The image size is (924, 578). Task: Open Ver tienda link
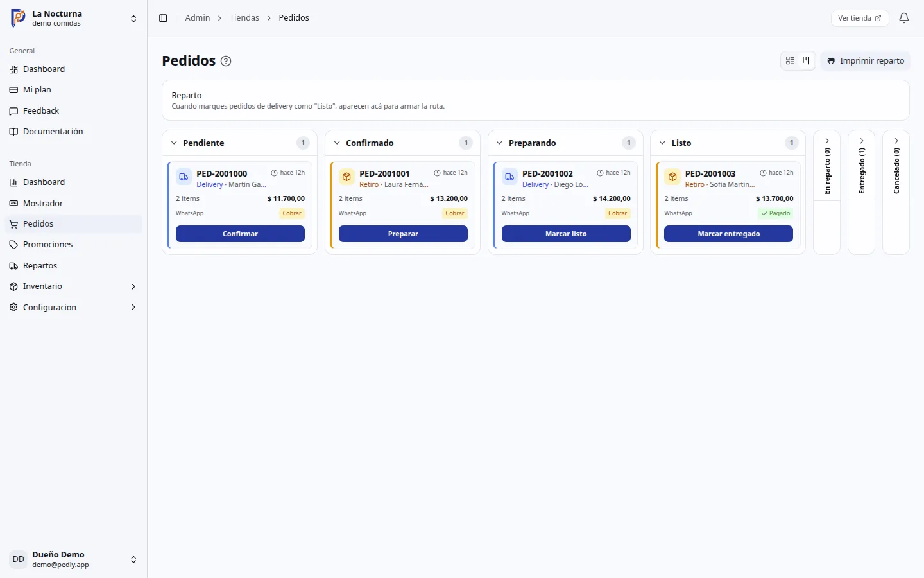(860, 18)
